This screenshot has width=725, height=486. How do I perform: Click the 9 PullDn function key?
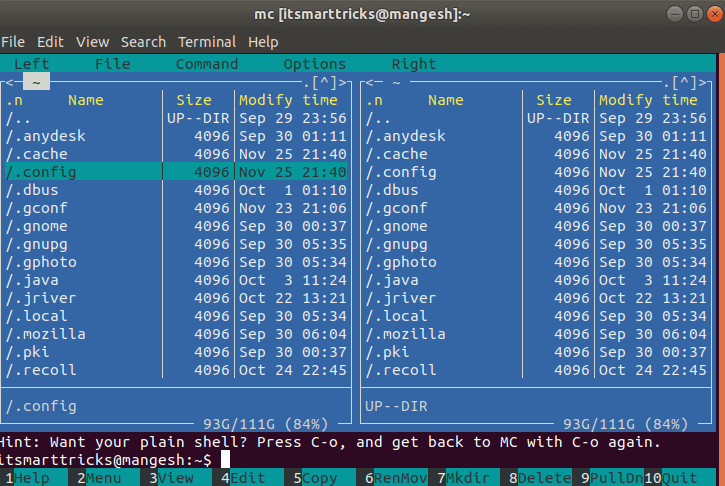[612, 478]
